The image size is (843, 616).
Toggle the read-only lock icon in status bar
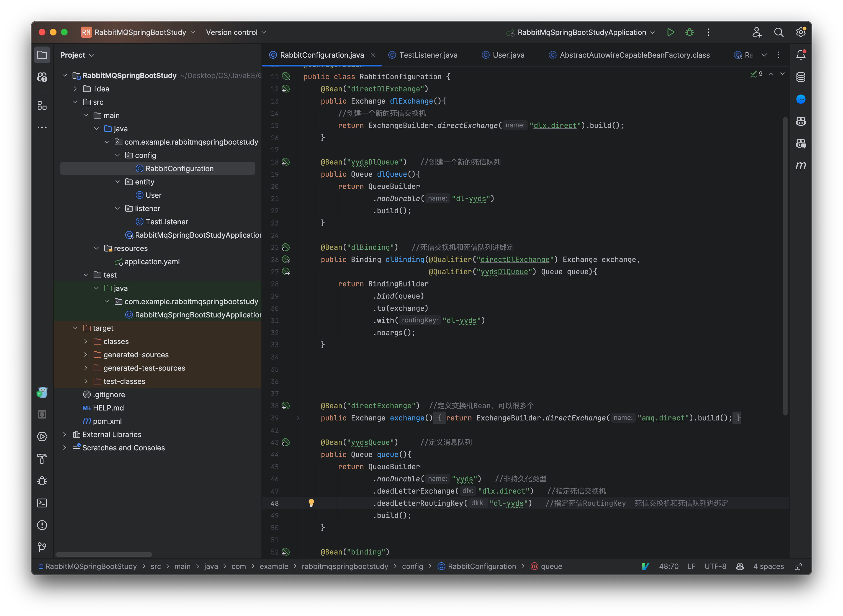(x=798, y=566)
